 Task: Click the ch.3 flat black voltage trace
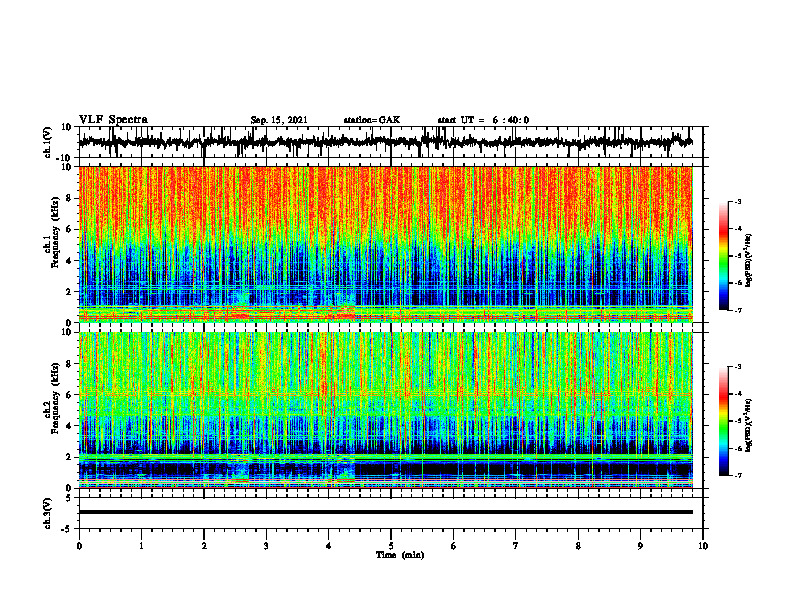pos(386,512)
